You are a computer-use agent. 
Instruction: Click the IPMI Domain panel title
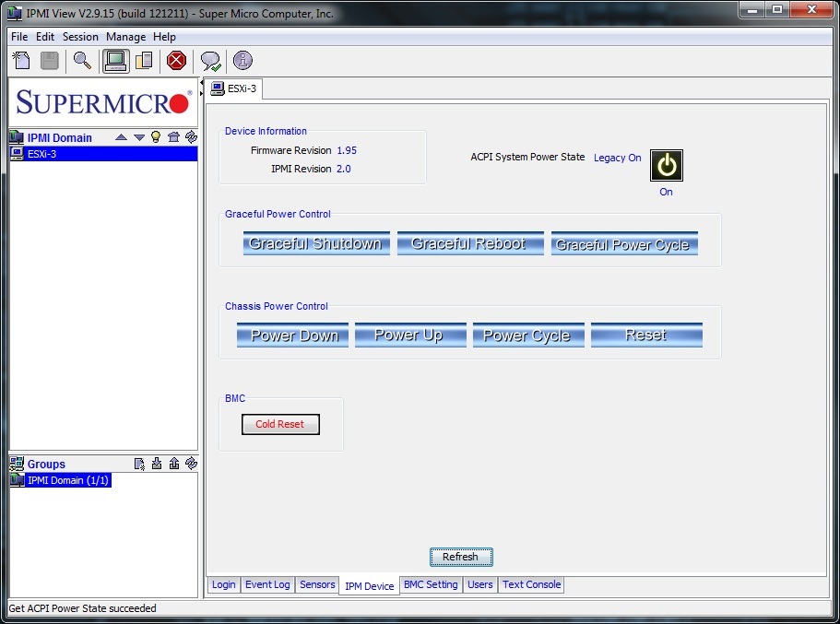pyautogui.click(x=59, y=137)
